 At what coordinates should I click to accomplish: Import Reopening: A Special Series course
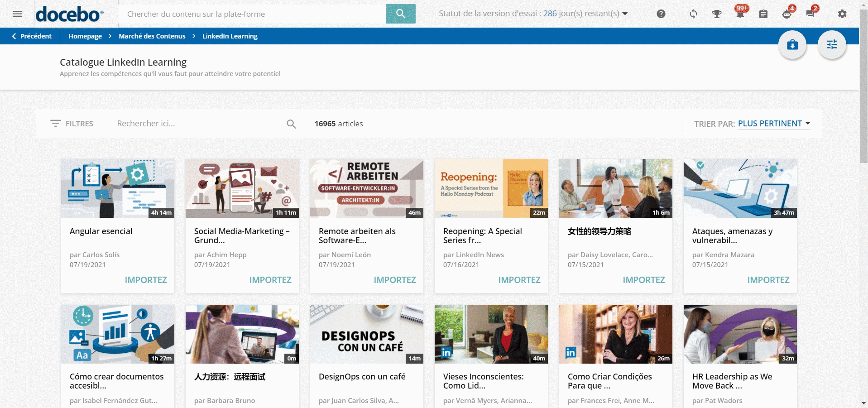tap(519, 280)
